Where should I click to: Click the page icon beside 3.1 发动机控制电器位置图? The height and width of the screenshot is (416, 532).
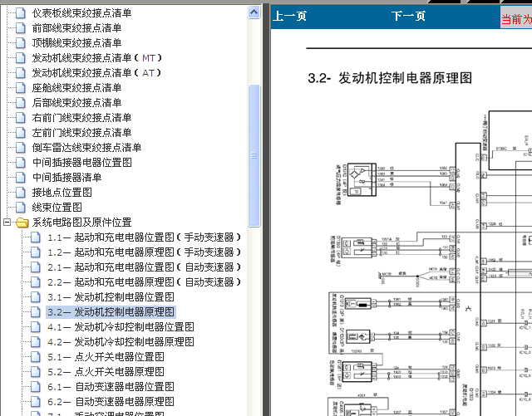[x=35, y=297]
